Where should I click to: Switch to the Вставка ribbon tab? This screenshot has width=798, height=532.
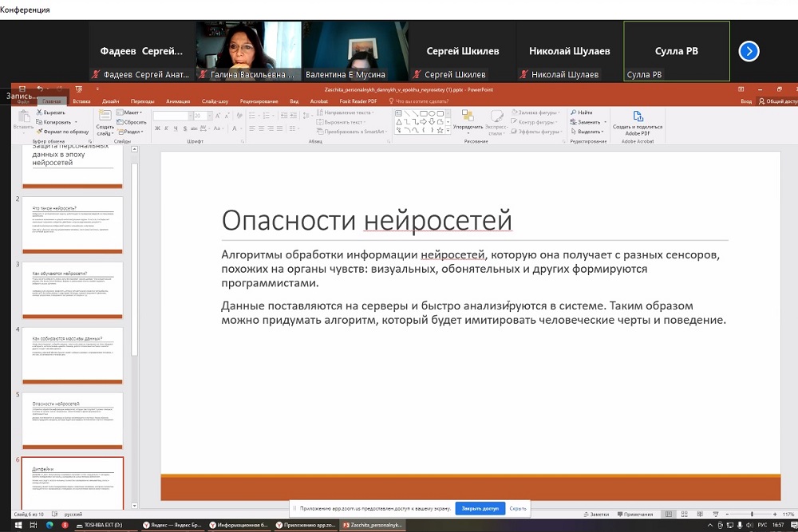[x=81, y=101]
